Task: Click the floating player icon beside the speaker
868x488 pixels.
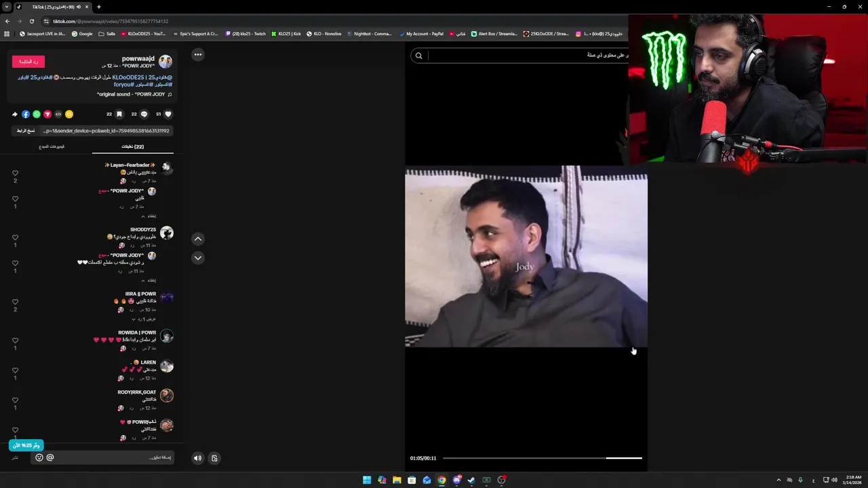Action: coord(214,458)
